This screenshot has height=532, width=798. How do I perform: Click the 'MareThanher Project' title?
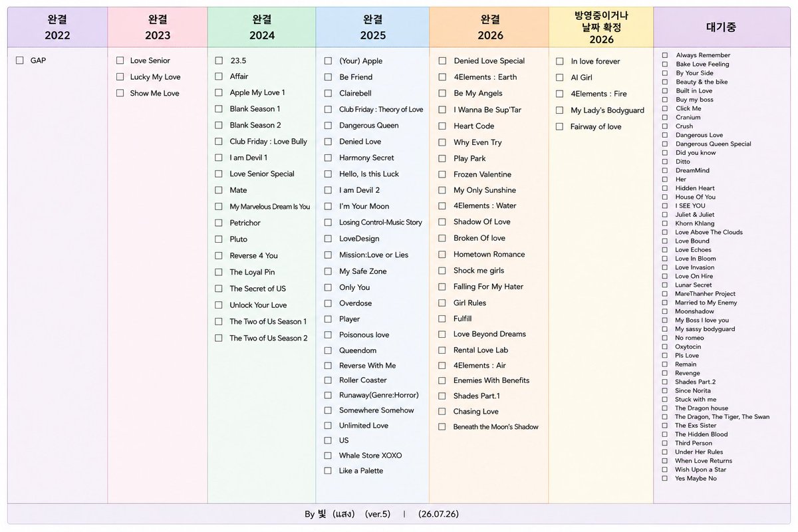pyautogui.click(x=705, y=293)
